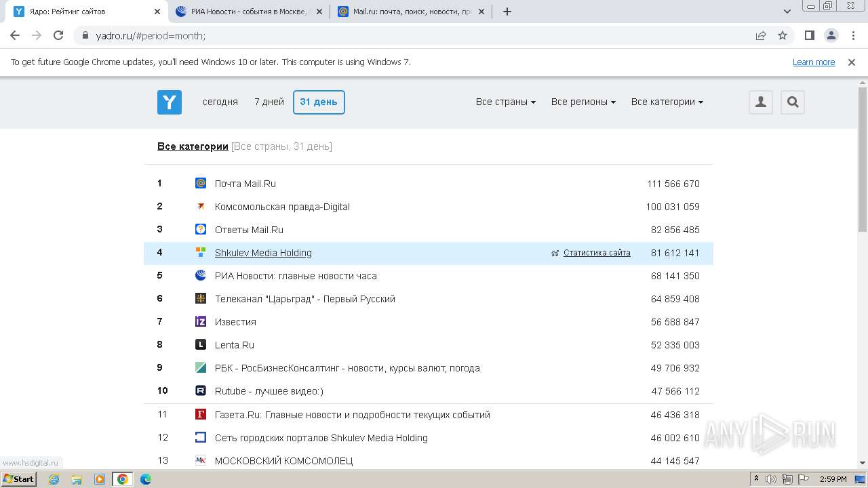
Task: Open Shkulev Media Holding link
Action: pos(263,253)
